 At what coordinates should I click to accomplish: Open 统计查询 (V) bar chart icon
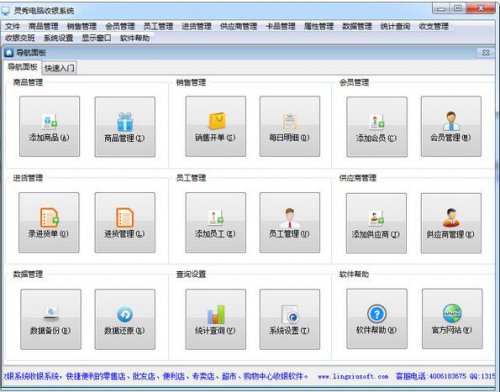(x=216, y=319)
